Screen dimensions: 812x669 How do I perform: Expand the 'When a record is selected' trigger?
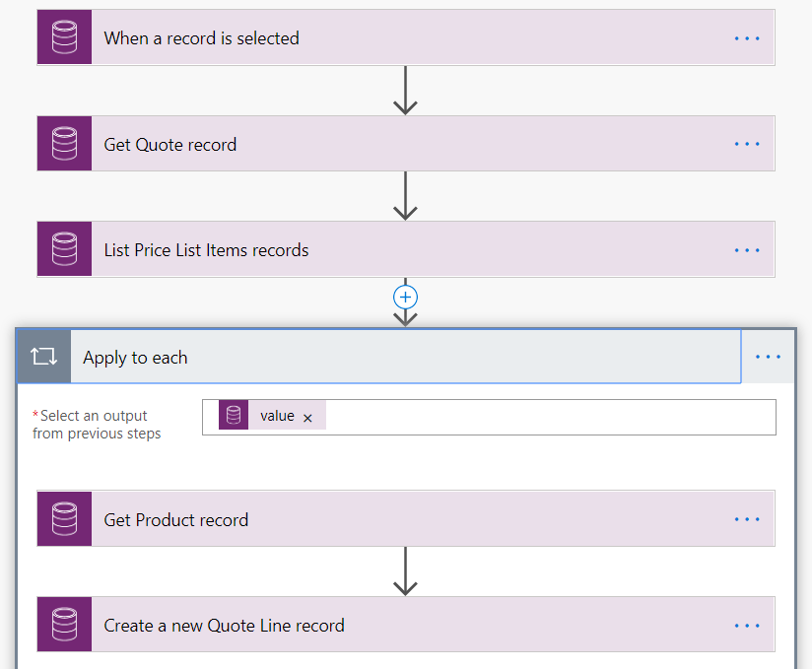tap(394, 38)
